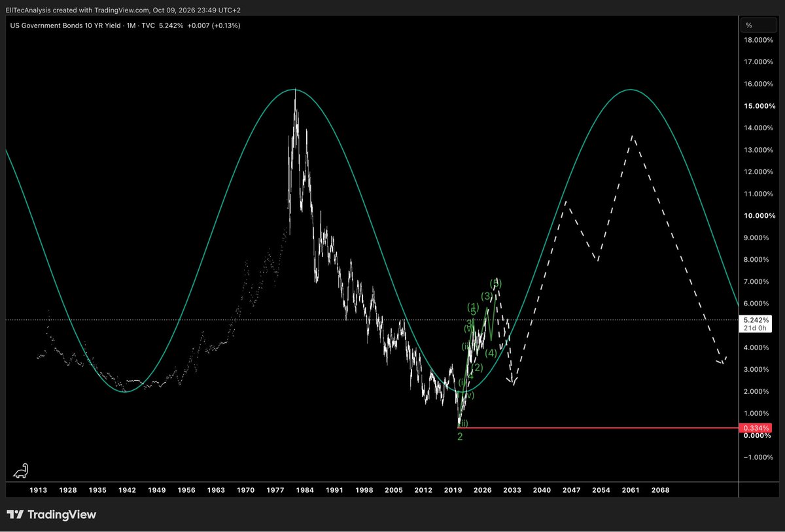Select the green wave label 2 below the low
This screenshot has height=532, width=785.
point(460,436)
